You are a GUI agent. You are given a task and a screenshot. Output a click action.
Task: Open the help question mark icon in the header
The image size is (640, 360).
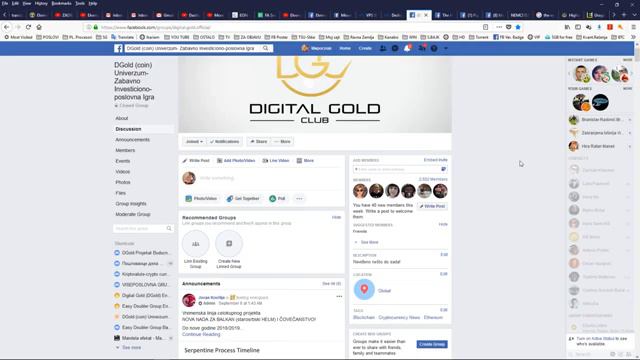(434, 48)
